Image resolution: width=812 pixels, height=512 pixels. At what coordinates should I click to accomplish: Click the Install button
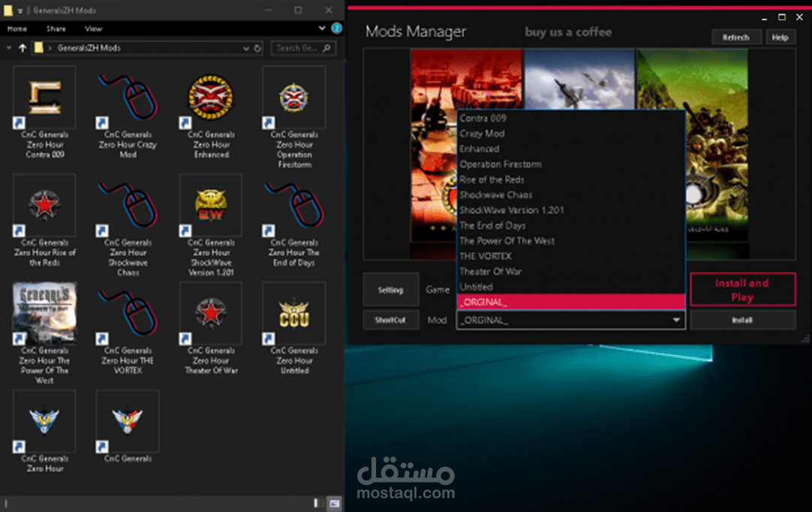tap(742, 321)
